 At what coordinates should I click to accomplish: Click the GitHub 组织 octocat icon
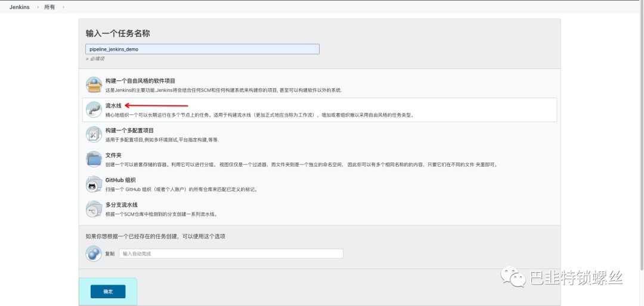(x=94, y=184)
